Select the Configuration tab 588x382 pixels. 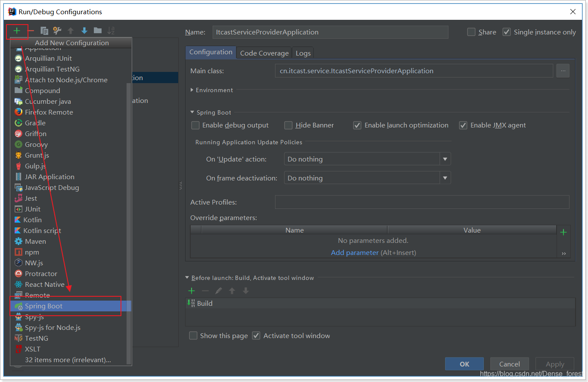pyautogui.click(x=211, y=52)
